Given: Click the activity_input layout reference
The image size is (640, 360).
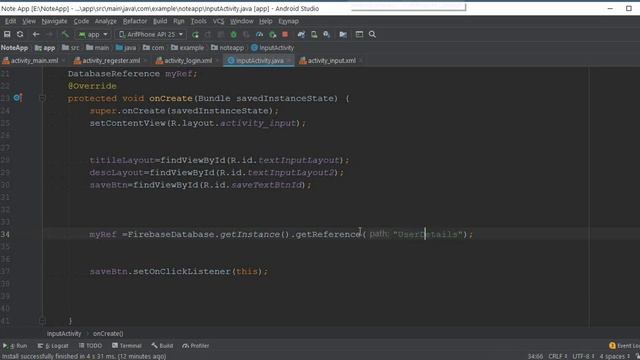Looking at the screenshot, I should point(258,123).
